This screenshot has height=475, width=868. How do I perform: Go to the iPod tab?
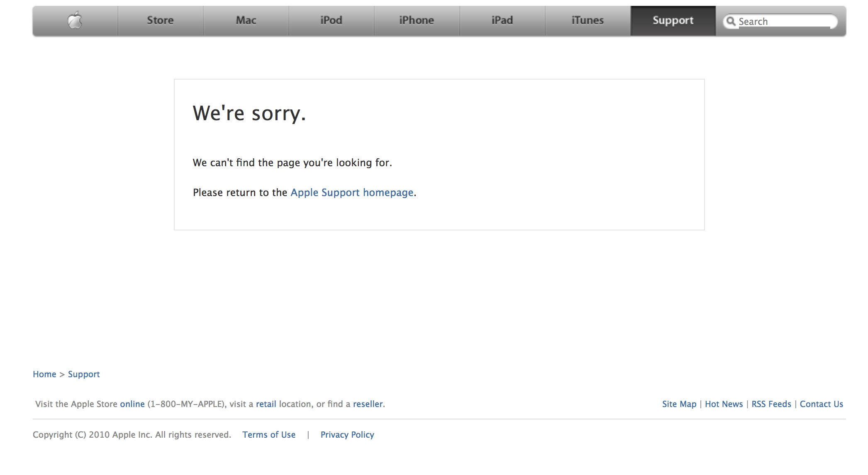coord(332,21)
